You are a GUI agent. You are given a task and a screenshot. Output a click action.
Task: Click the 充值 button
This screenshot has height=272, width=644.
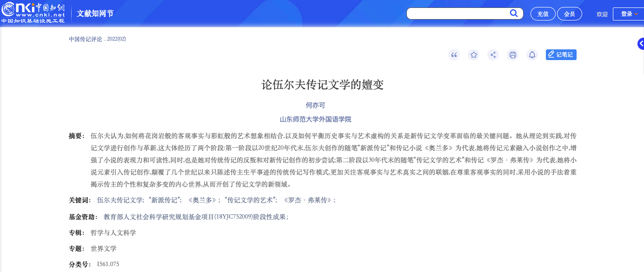[543, 14]
